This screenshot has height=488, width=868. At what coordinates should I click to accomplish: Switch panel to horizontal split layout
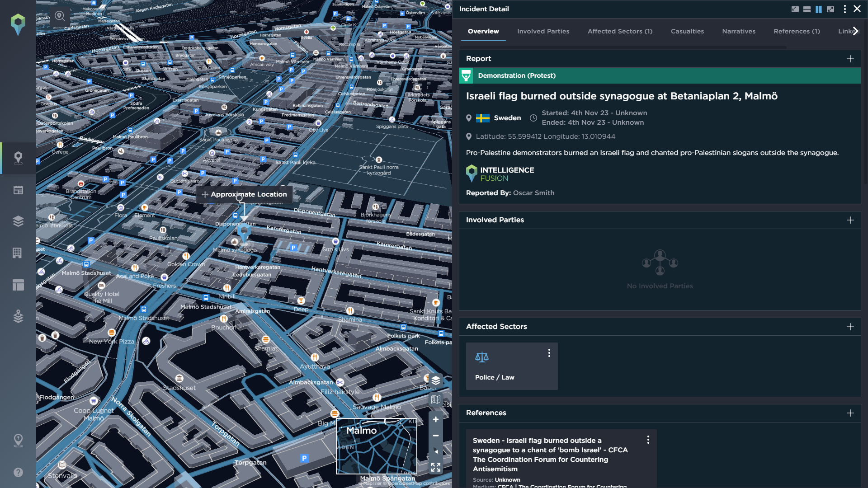click(x=807, y=9)
